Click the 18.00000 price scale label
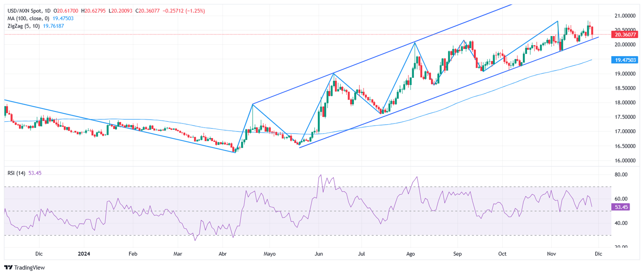The height and width of the screenshot is (275, 644). 624,103
